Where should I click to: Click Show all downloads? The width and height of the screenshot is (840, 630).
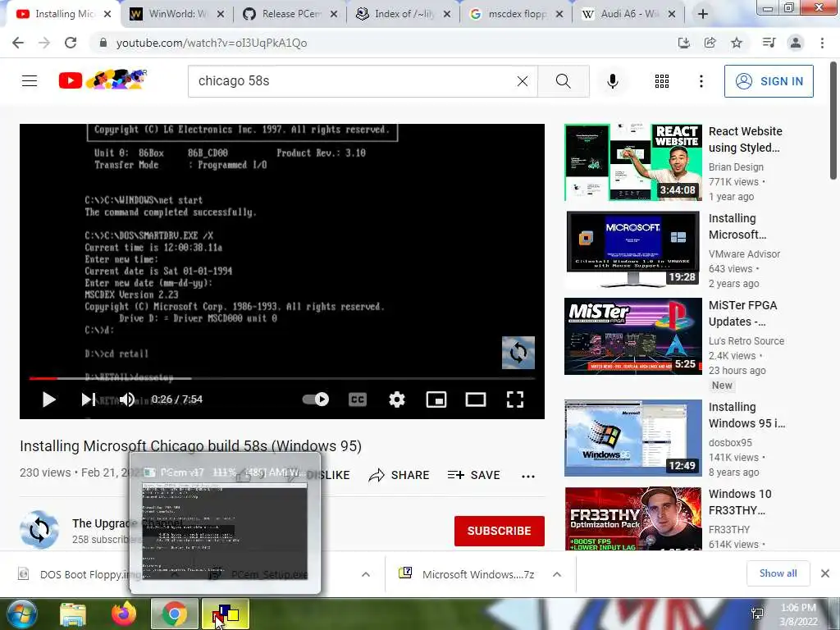click(x=778, y=573)
